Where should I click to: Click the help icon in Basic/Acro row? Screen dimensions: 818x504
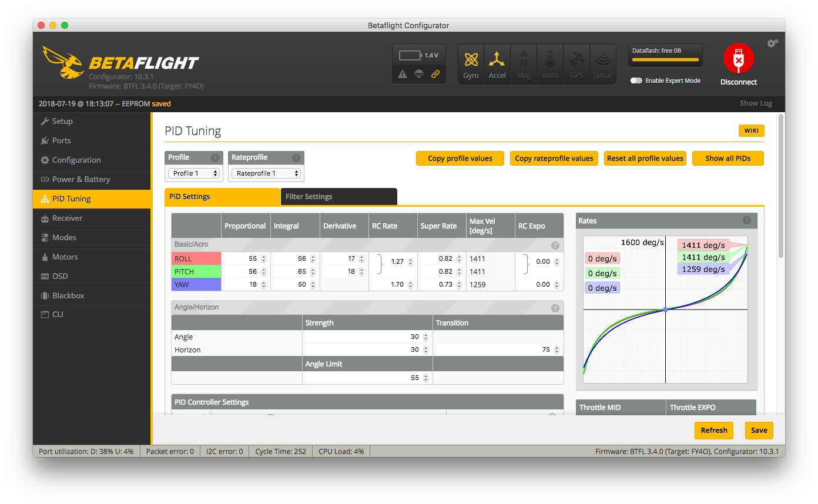tap(555, 245)
